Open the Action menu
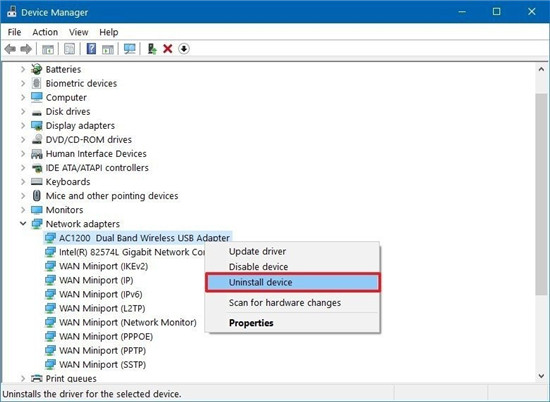 (45, 32)
